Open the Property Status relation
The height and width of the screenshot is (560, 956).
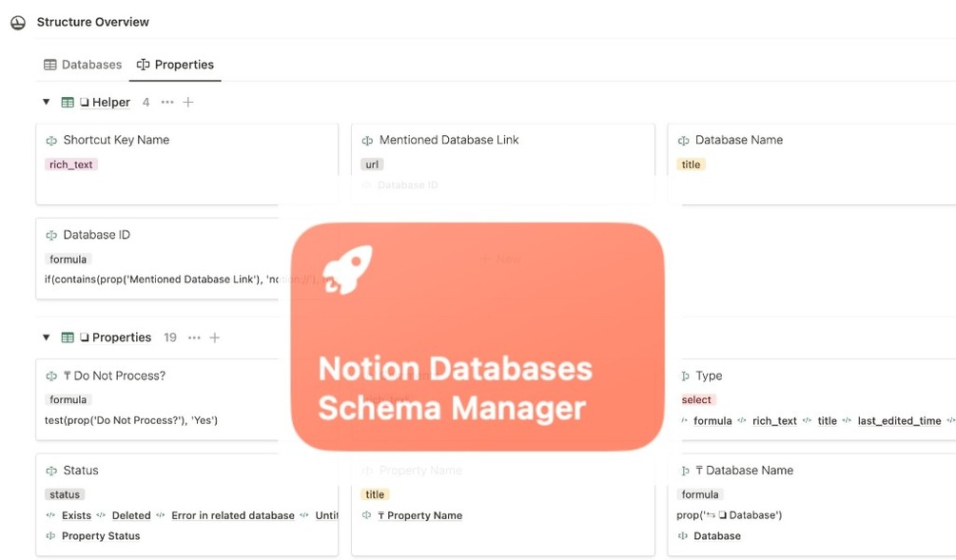click(x=101, y=536)
